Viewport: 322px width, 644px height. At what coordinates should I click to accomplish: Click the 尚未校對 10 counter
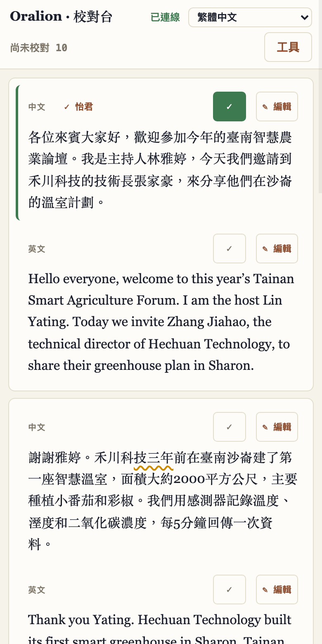(39, 48)
